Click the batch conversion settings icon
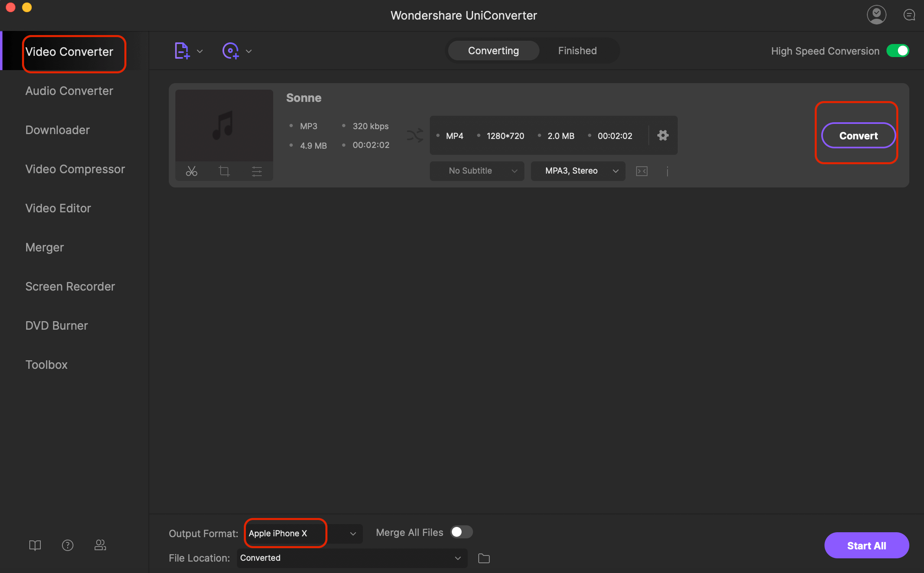The image size is (924, 573). (x=663, y=135)
